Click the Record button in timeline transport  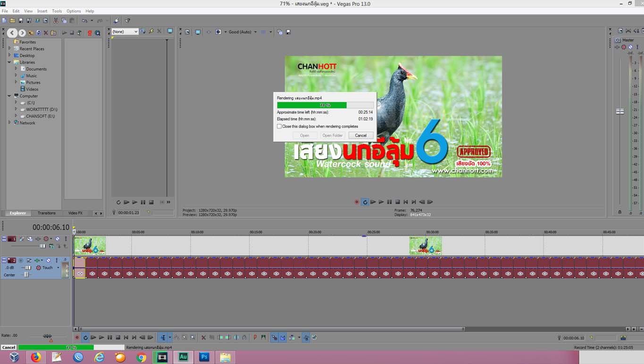(77, 338)
